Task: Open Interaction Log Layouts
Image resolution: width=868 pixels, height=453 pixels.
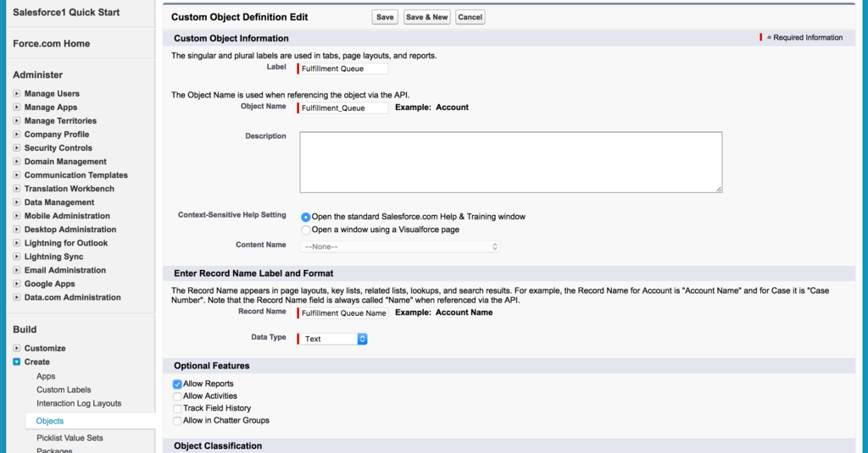Action: tap(79, 403)
